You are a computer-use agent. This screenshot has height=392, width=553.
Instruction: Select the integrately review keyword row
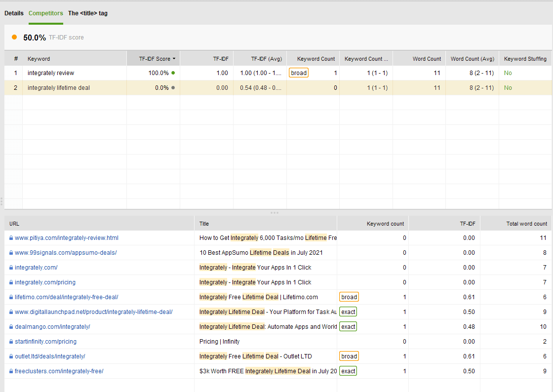click(x=278, y=73)
